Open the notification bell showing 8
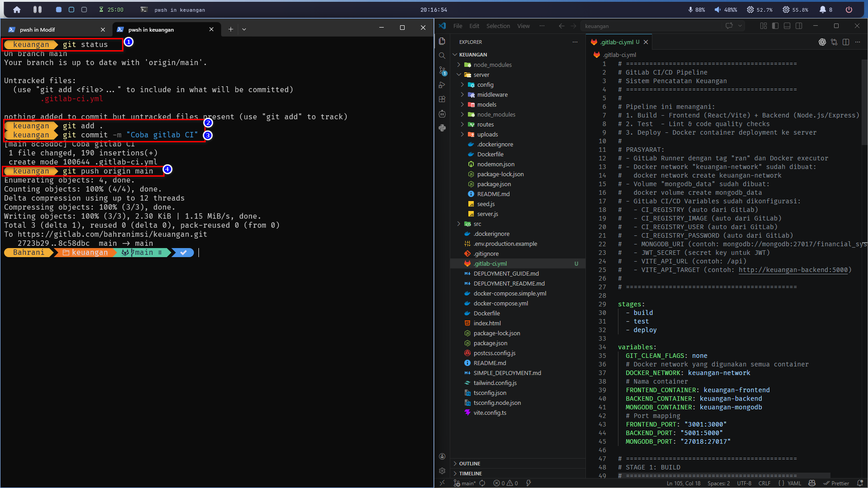 click(x=826, y=9)
